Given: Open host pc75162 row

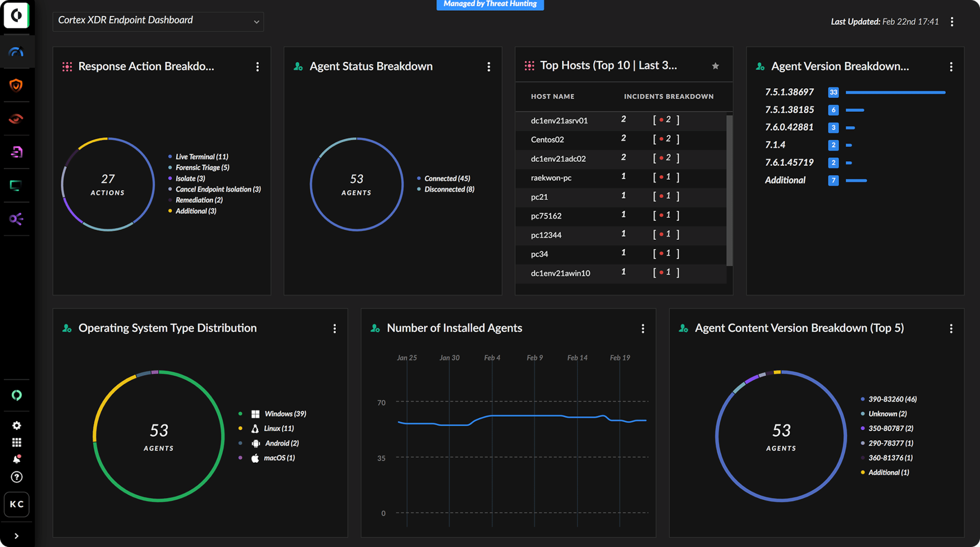Looking at the screenshot, I should pos(621,216).
